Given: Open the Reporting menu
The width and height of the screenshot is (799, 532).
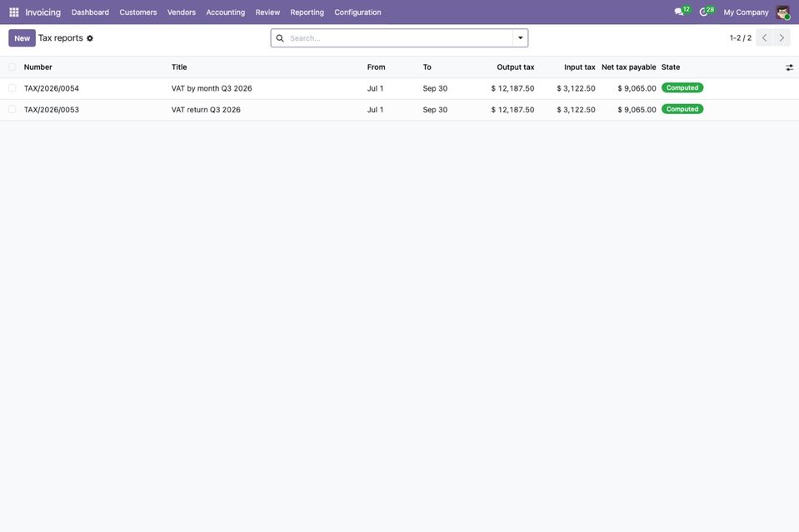Looking at the screenshot, I should [307, 12].
